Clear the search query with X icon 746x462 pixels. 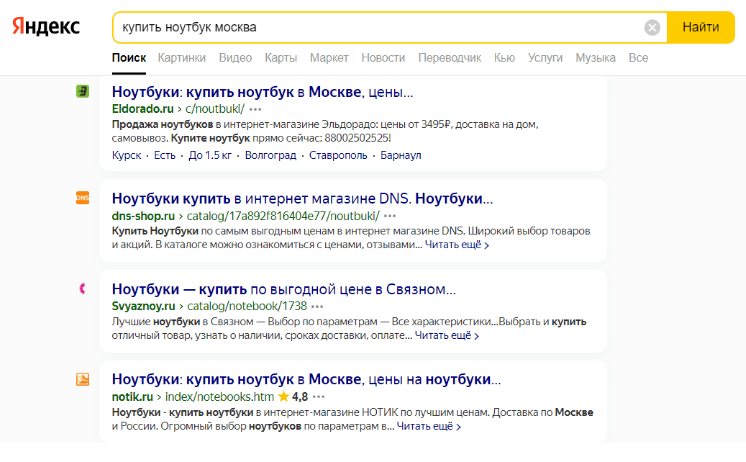652,28
